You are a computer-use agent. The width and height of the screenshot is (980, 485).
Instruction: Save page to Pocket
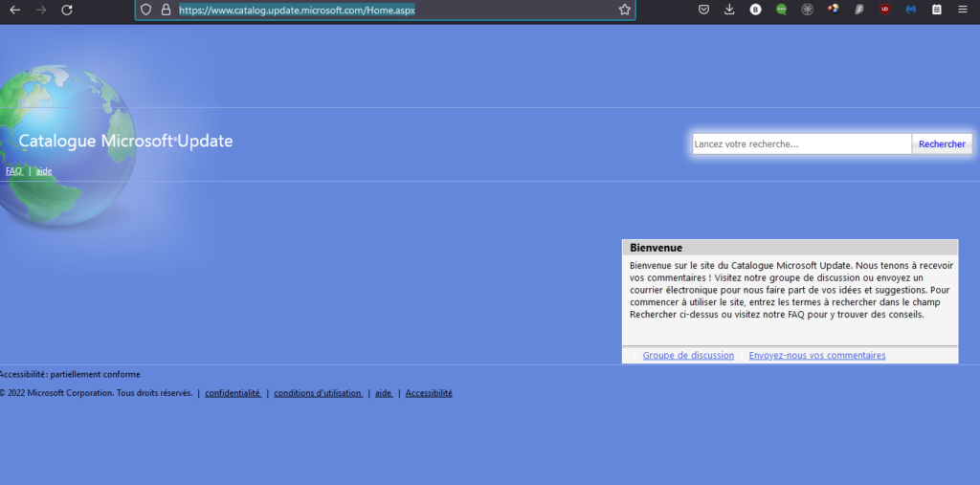(703, 10)
